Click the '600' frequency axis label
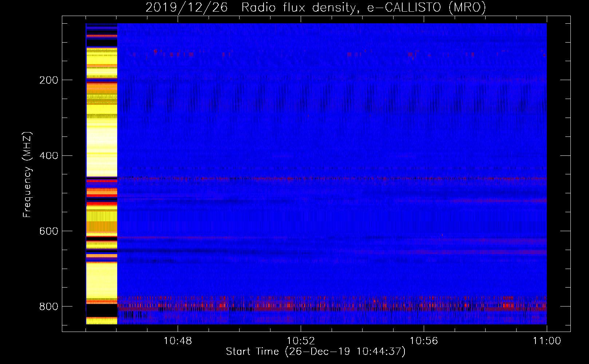Viewport: 589px width, 364px height. pos(49,232)
